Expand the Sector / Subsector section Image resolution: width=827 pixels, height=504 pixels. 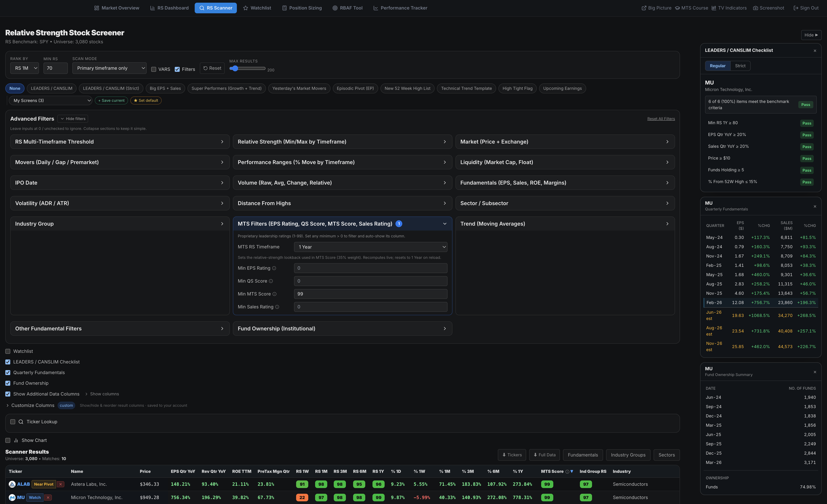click(x=565, y=203)
